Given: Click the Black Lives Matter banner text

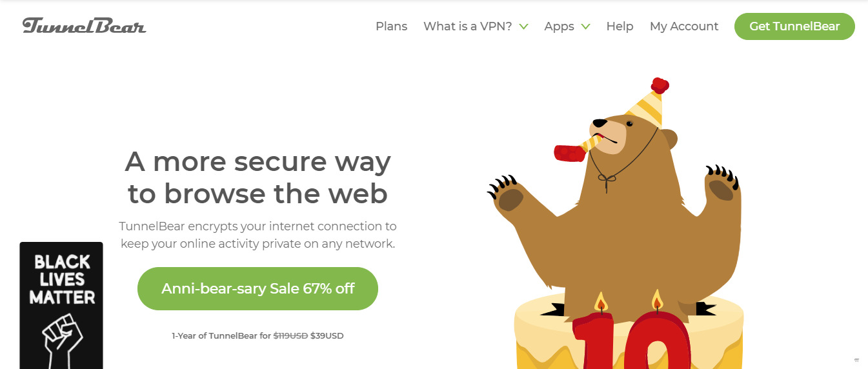Looking at the screenshot, I should [62, 279].
